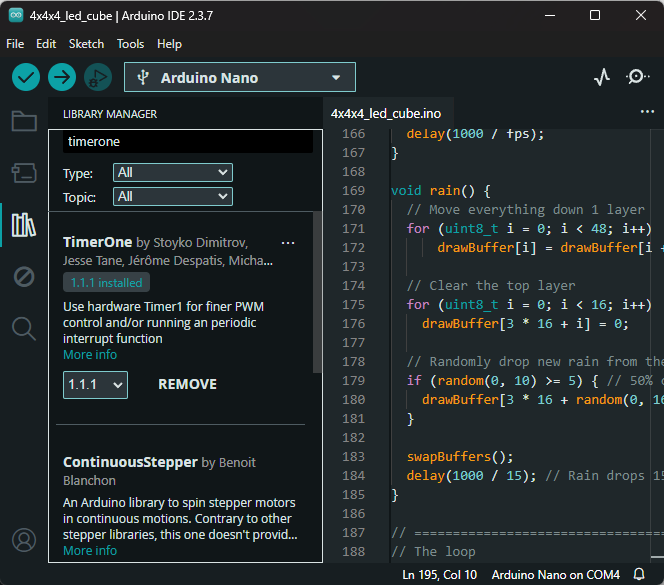Expand the library Type filter dropdown
Image resolution: width=664 pixels, height=585 pixels.
[x=173, y=173]
